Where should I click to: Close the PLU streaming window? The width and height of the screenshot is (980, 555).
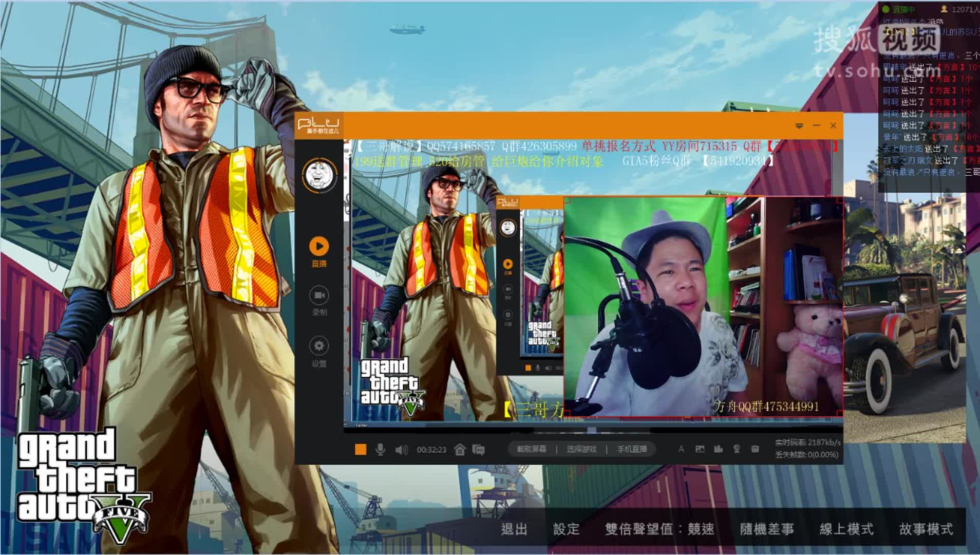(x=833, y=126)
